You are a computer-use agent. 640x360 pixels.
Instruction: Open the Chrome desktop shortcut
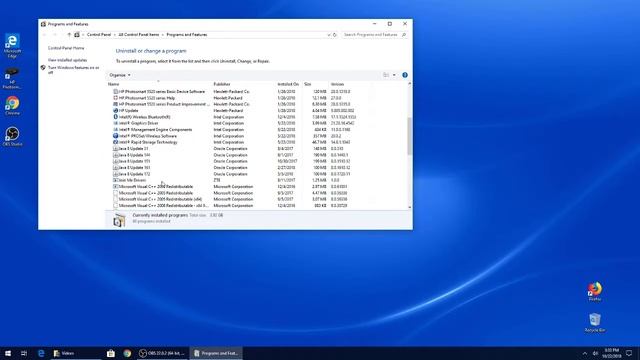coord(12,106)
